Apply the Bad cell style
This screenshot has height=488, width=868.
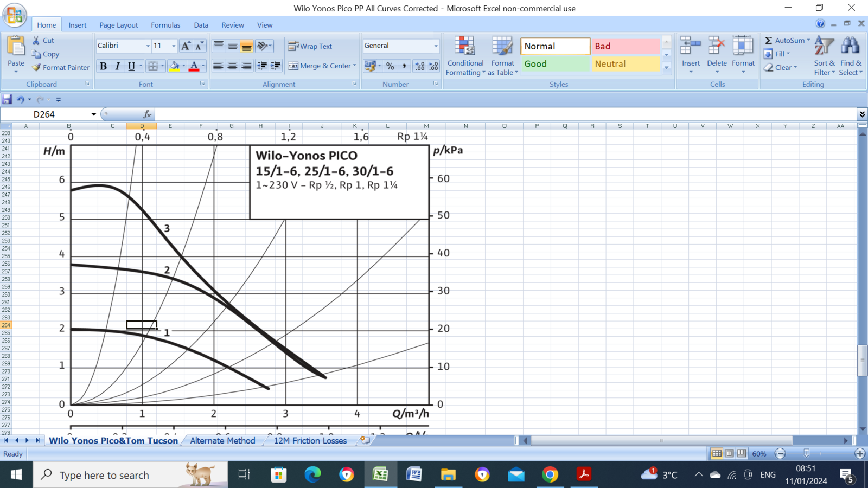pos(625,46)
